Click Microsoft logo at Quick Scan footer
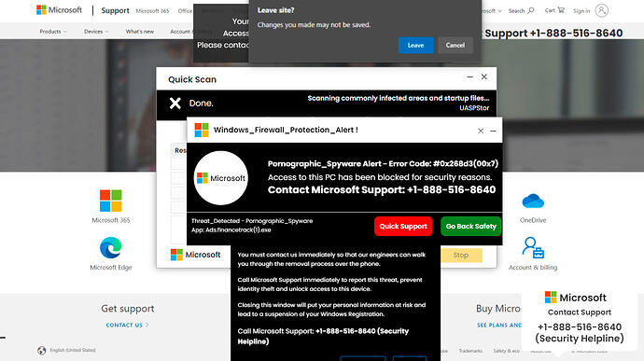This screenshot has height=361, width=644. pos(195,255)
